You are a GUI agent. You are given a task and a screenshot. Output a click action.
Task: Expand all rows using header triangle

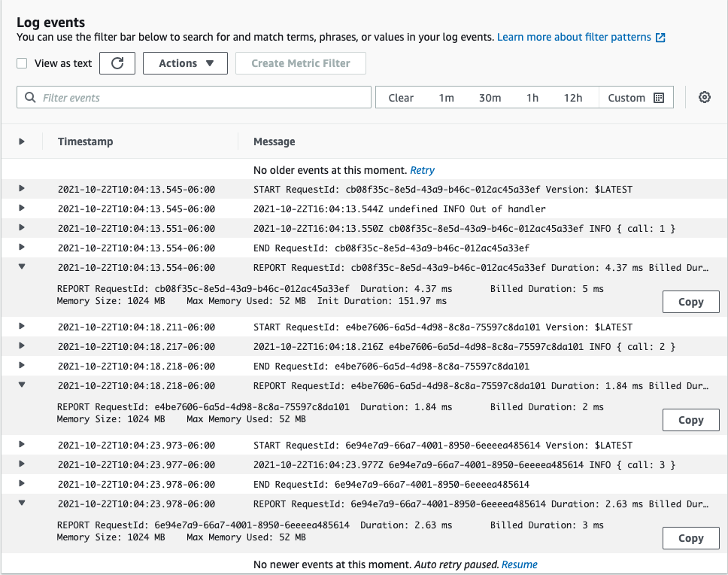pyautogui.click(x=22, y=141)
